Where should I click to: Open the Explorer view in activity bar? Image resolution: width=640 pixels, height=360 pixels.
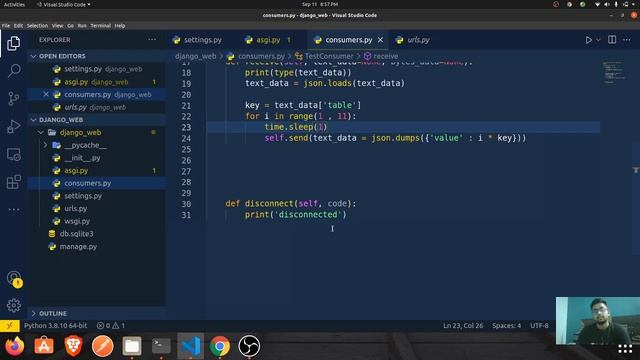[x=13, y=43]
